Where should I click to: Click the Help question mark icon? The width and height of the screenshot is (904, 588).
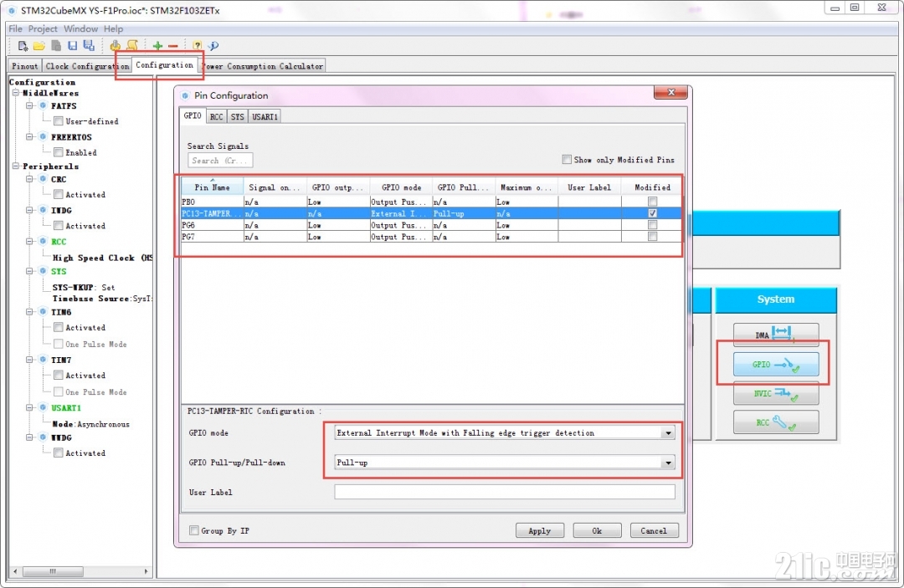pos(198,46)
